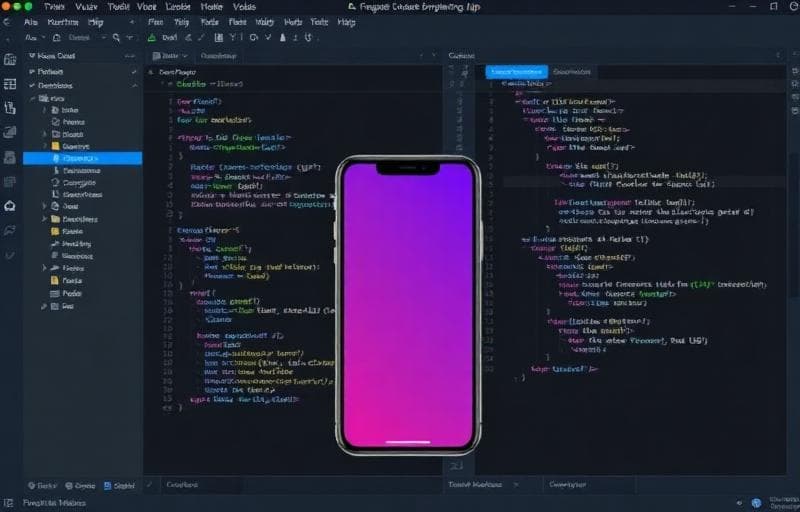Click the square window icon in title bar corner
This screenshot has width=800, height=512.
(x=774, y=7)
